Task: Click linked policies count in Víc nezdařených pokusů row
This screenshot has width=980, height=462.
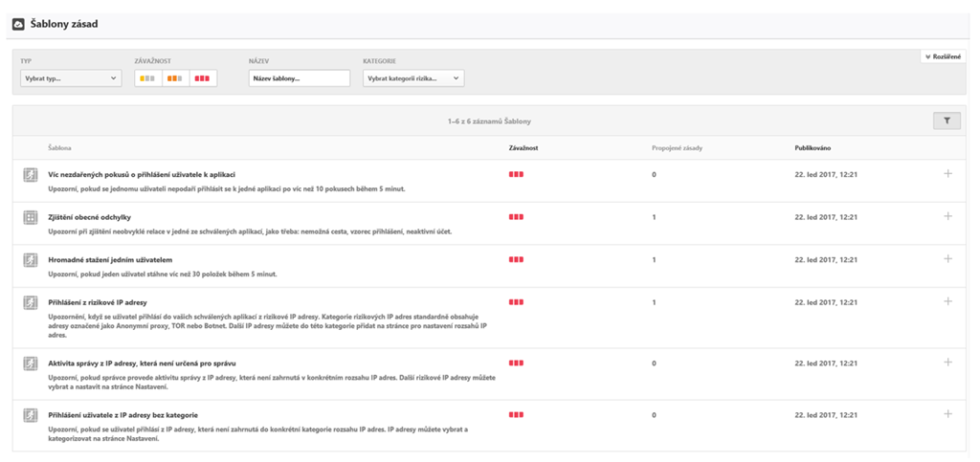Action: tap(654, 174)
